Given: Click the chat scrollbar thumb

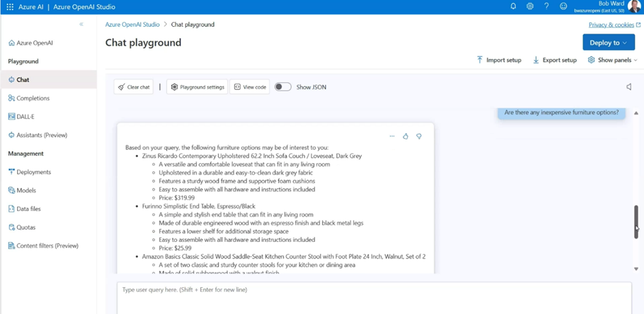Looking at the screenshot, I should [636, 222].
